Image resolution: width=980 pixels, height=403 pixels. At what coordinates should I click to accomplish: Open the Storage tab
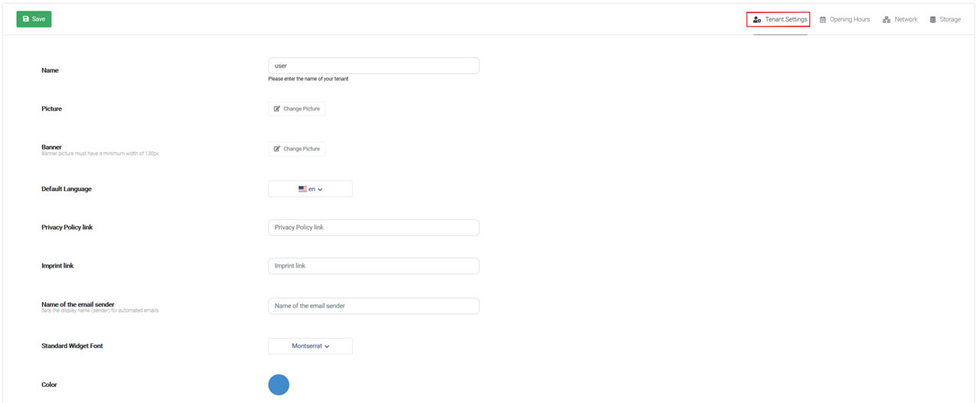click(x=945, y=20)
